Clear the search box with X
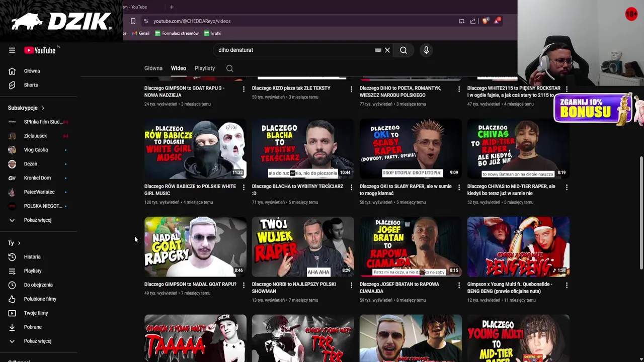This screenshot has height=362, width=644. point(387,50)
